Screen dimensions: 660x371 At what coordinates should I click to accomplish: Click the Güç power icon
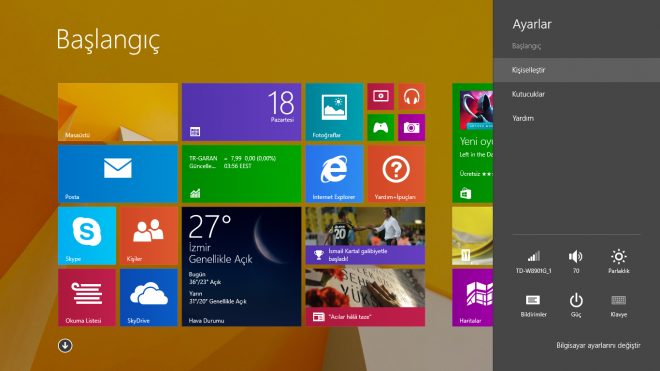576,305
